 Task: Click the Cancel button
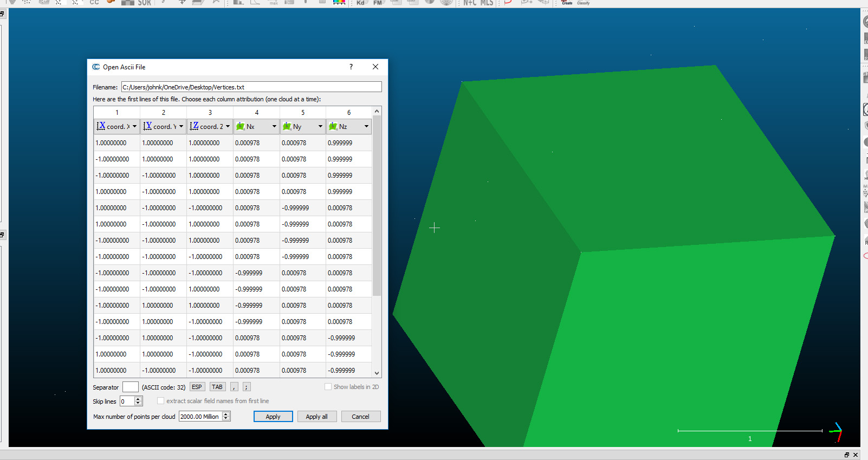(x=361, y=417)
